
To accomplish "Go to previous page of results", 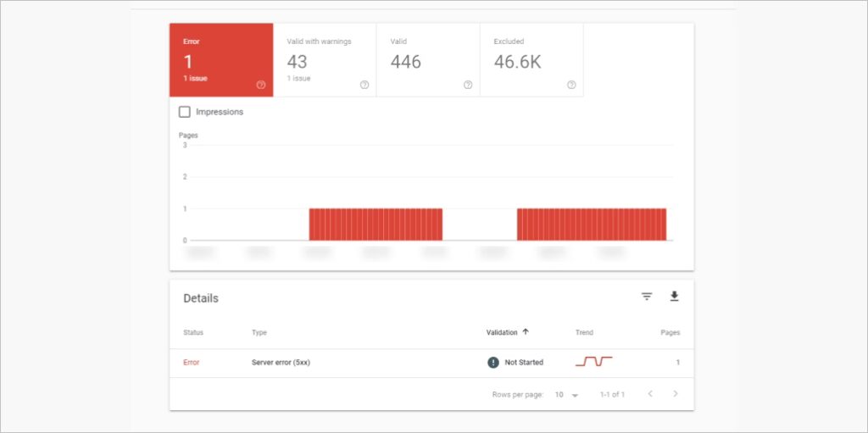I will (650, 394).
